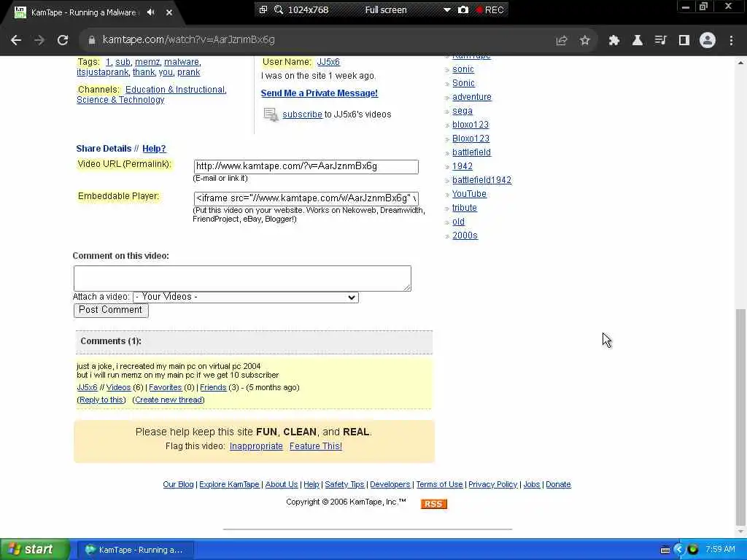
Task: Open the profile avatar menu
Action: click(708, 41)
